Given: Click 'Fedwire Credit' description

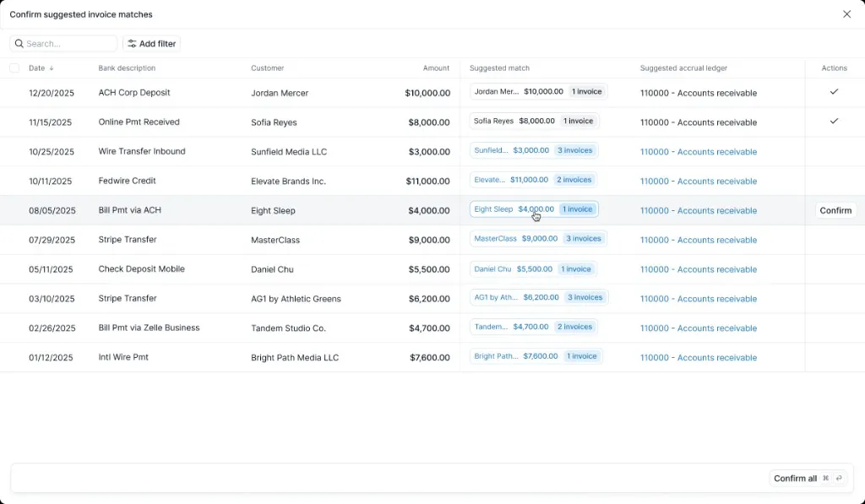Looking at the screenshot, I should tap(127, 181).
